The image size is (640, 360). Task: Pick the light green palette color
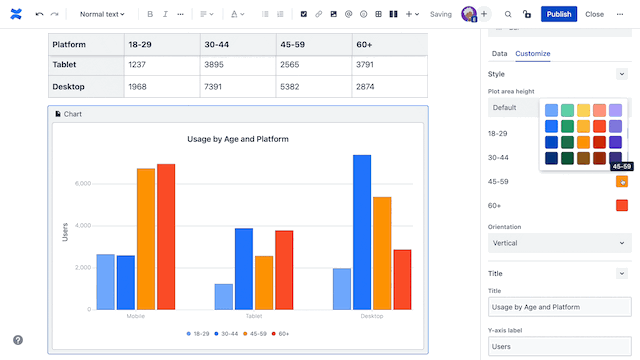567,110
